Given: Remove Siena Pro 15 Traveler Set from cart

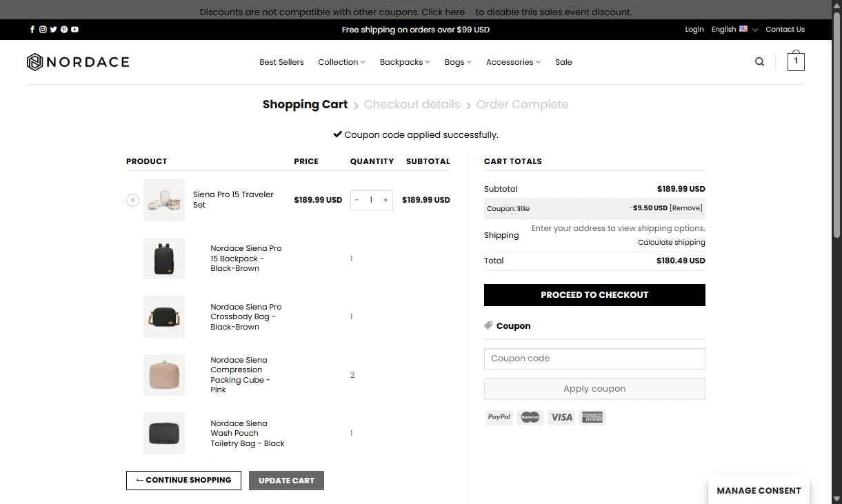Looking at the screenshot, I should [x=133, y=200].
